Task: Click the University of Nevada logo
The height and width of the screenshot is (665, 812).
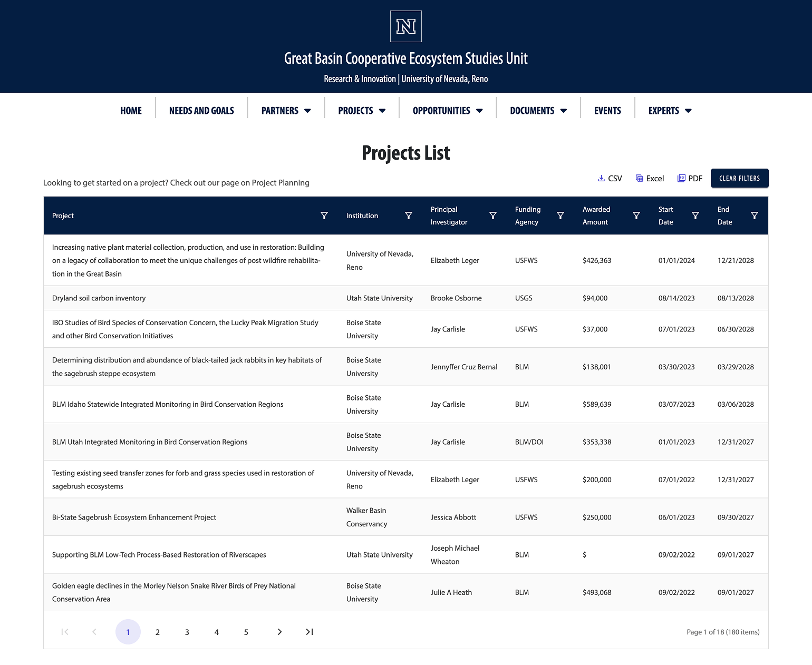Action: (x=405, y=26)
